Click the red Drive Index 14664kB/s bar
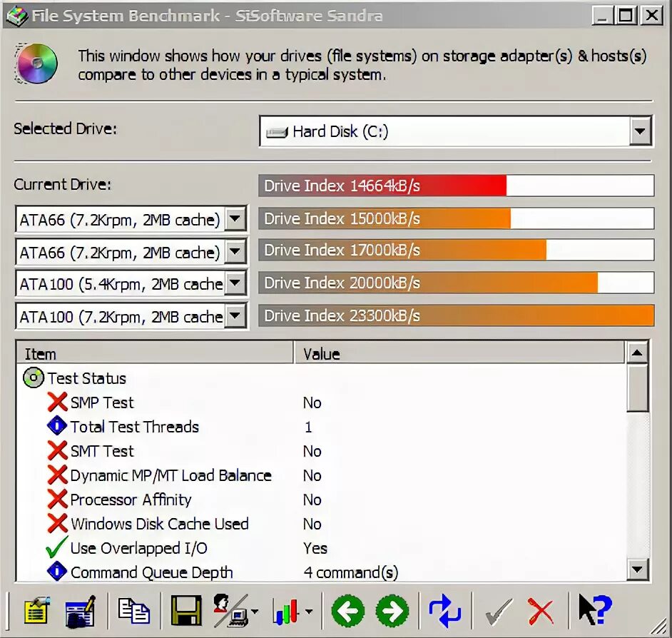Image resolution: width=672 pixels, height=638 pixels. coord(456,186)
